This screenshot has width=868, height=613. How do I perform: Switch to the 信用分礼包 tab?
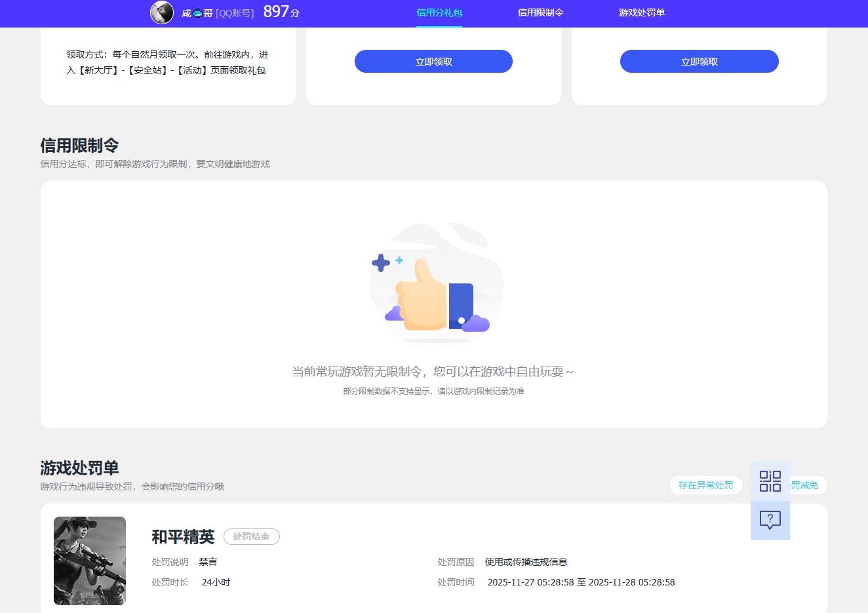coord(439,12)
